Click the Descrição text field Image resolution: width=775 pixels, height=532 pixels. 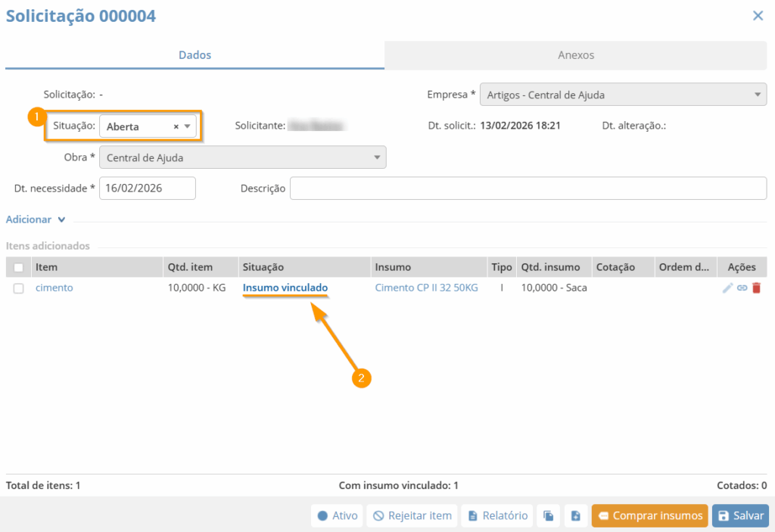coord(528,188)
